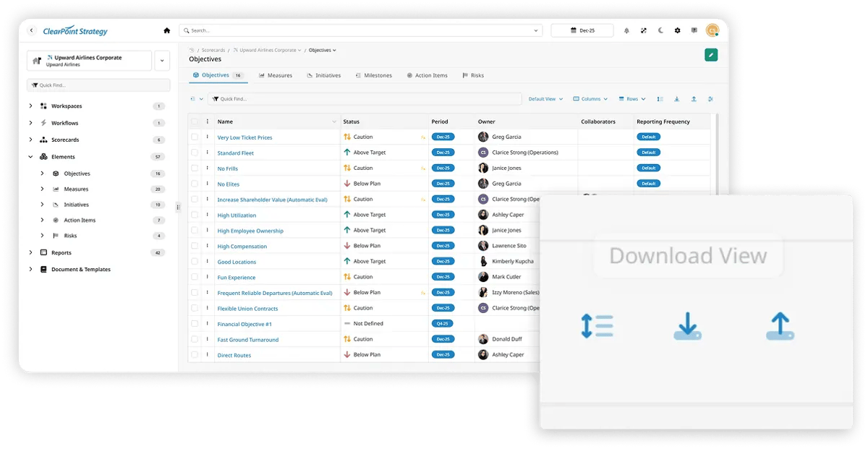The width and height of the screenshot is (868, 449).
Task: Collapse sidebar with the back arrow button
Action: tap(31, 30)
